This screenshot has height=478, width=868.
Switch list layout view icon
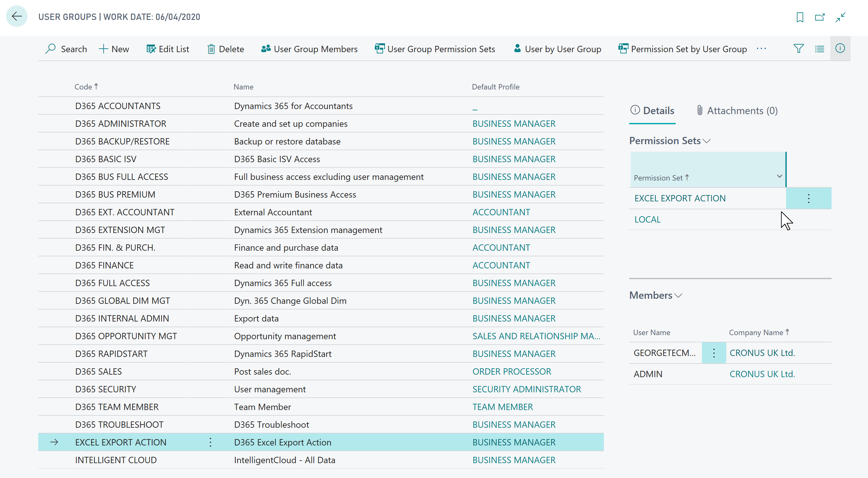[820, 49]
